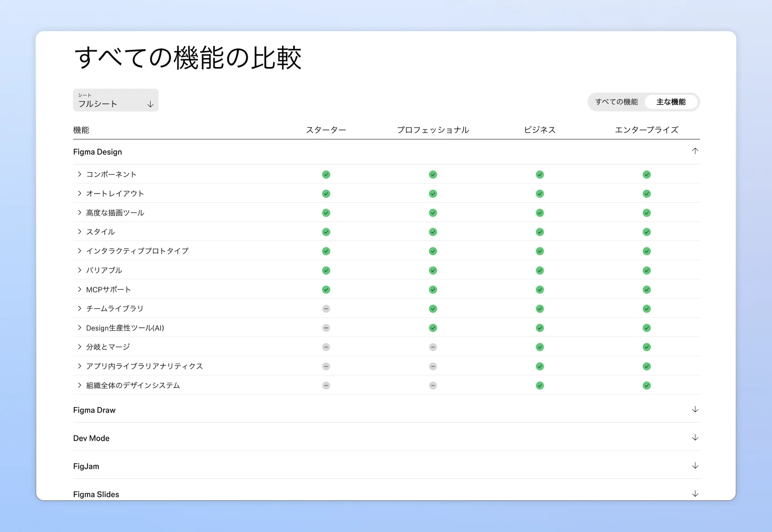
Task: Click the collapse arrow for the Figma Design section
Action: point(695,151)
